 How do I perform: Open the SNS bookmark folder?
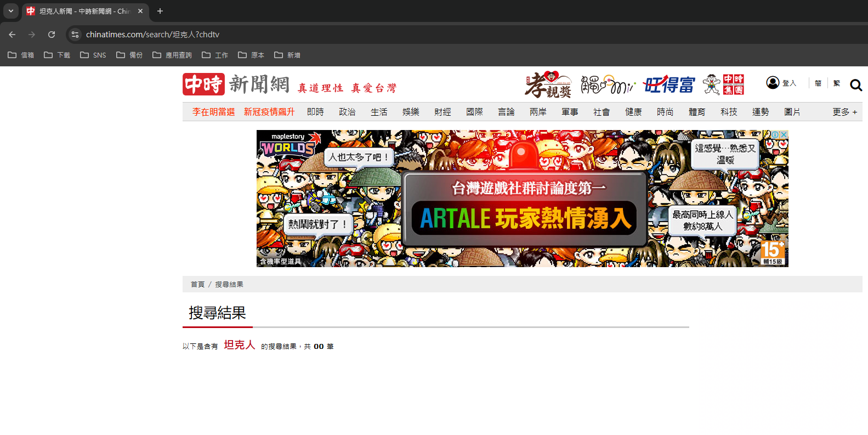point(93,55)
